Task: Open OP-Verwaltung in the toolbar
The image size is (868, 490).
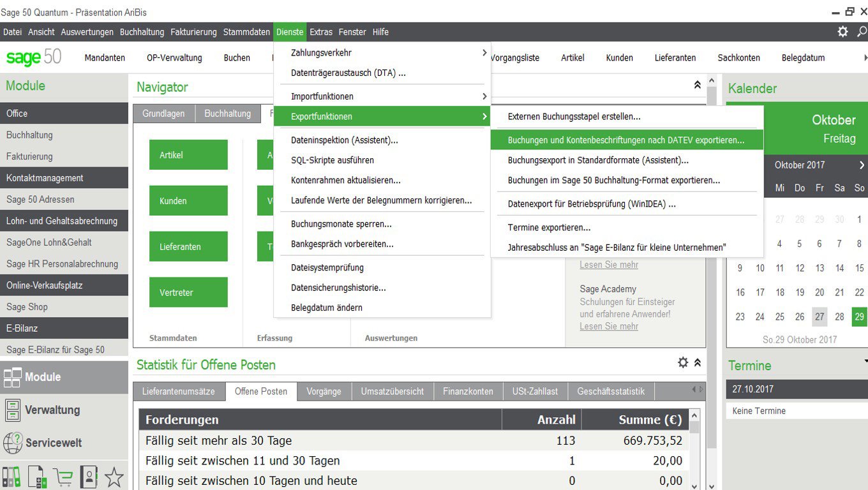Action: click(174, 58)
